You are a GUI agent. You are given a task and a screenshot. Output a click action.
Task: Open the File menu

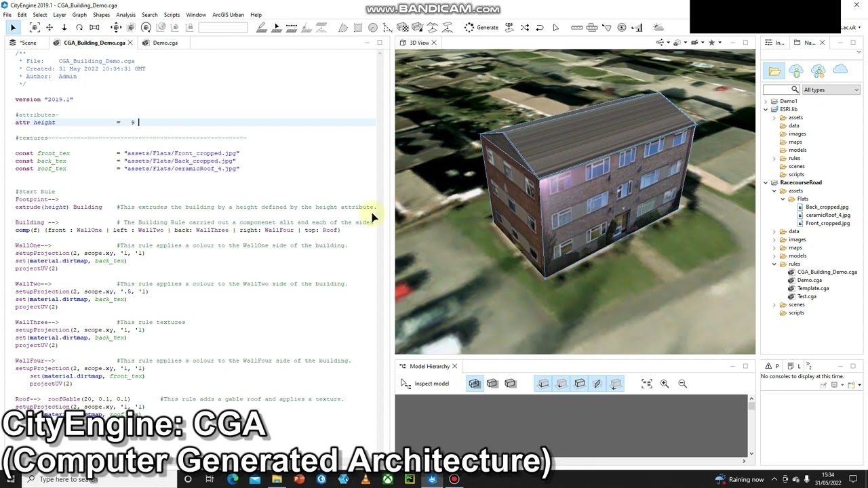coord(7,15)
